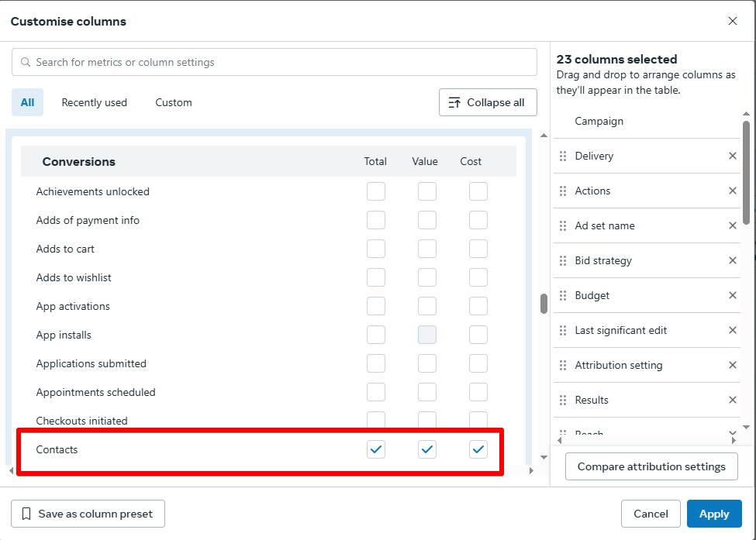Tick Total for Achievements unlocked

coord(376,191)
